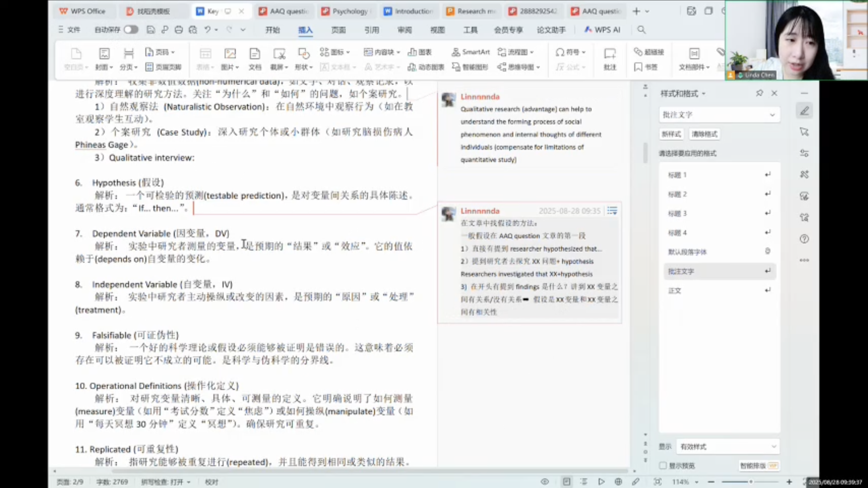Enable the 显示预览 checkbox
868x488 pixels.
(x=663, y=465)
